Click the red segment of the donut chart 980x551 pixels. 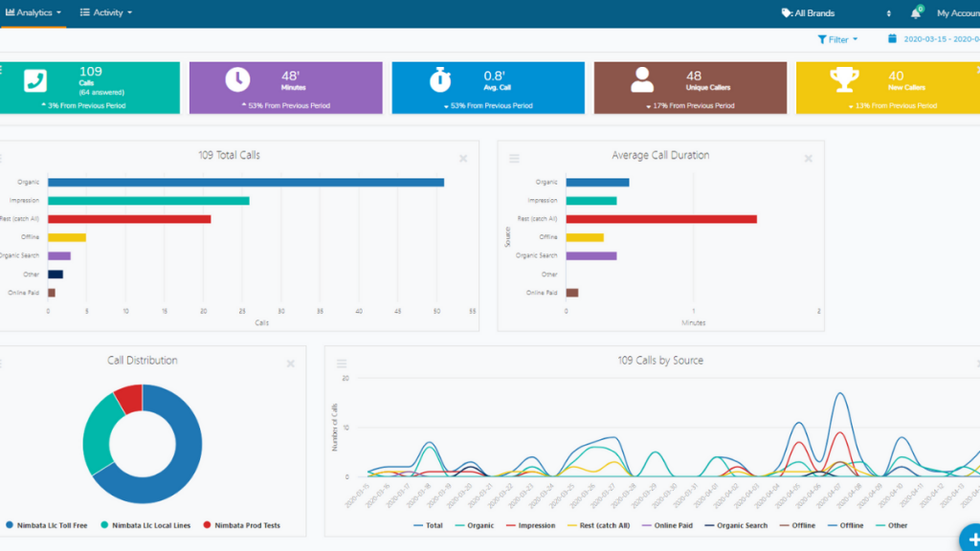coord(130,398)
